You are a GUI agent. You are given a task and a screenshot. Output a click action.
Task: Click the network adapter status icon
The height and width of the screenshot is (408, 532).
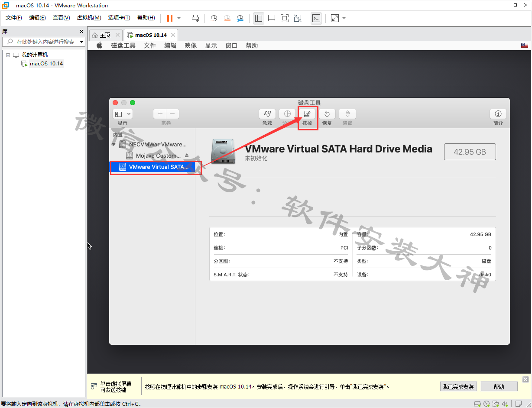point(496,404)
